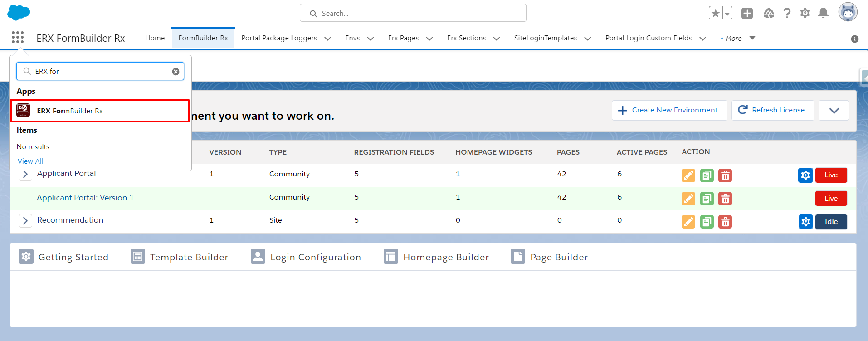Open the global actions plus icon

point(747,13)
